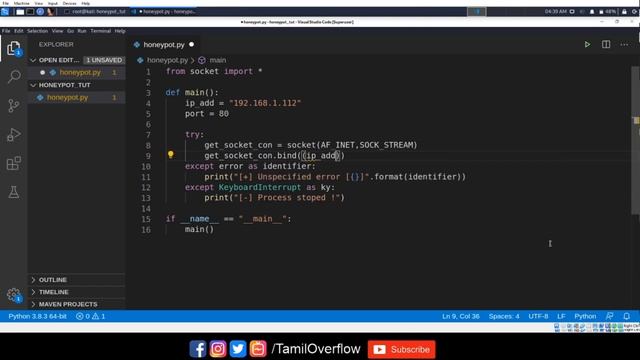Viewport: 640px width, 360px height.
Task: Change language mode Python
Action: (585, 316)
